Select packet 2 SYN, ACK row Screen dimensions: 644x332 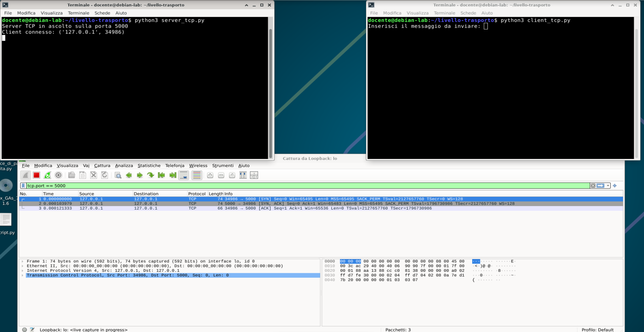click(x=321, y=204)
